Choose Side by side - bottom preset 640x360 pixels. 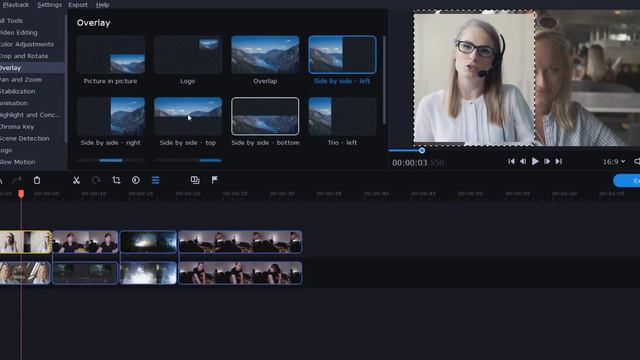(265, 116)
